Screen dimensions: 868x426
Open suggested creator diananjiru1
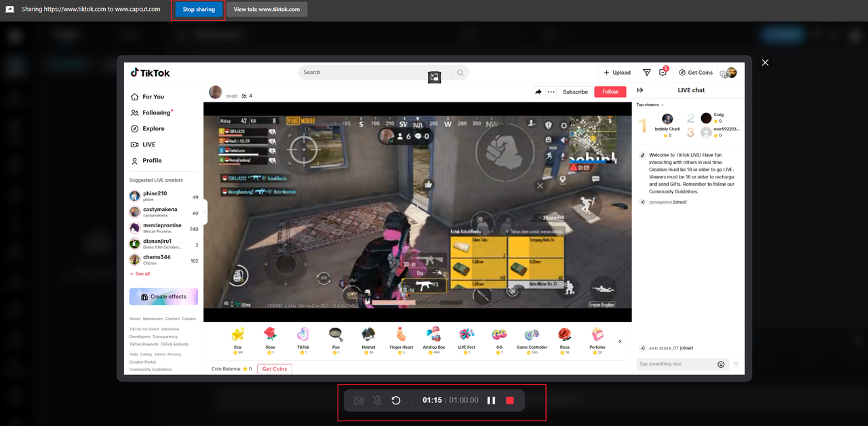pyautogui.click(x=164, y=244)
